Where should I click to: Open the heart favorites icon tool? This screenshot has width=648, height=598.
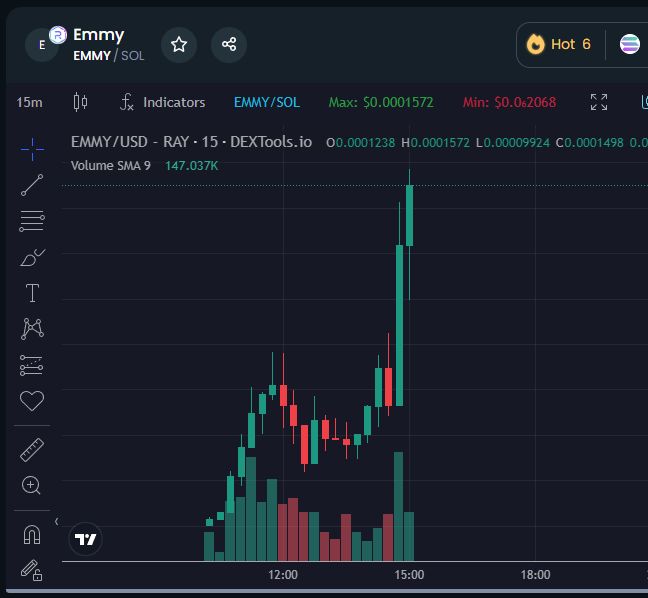pos(32,400)
